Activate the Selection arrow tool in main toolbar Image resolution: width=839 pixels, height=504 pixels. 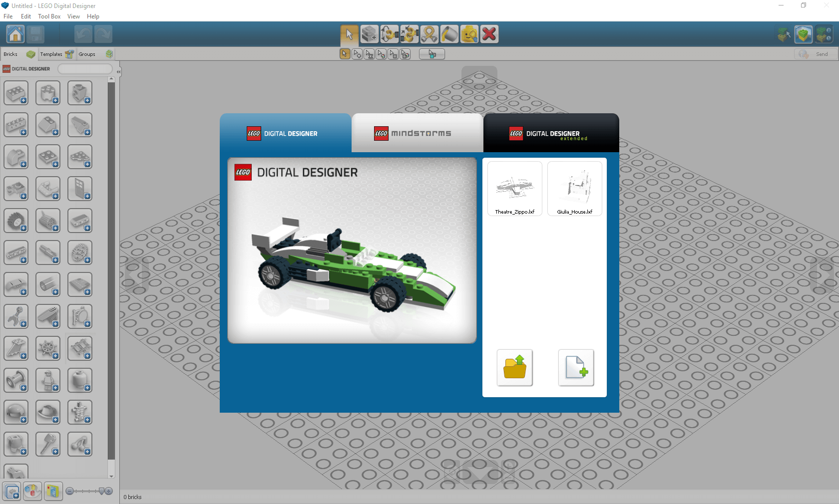(349, 34)
